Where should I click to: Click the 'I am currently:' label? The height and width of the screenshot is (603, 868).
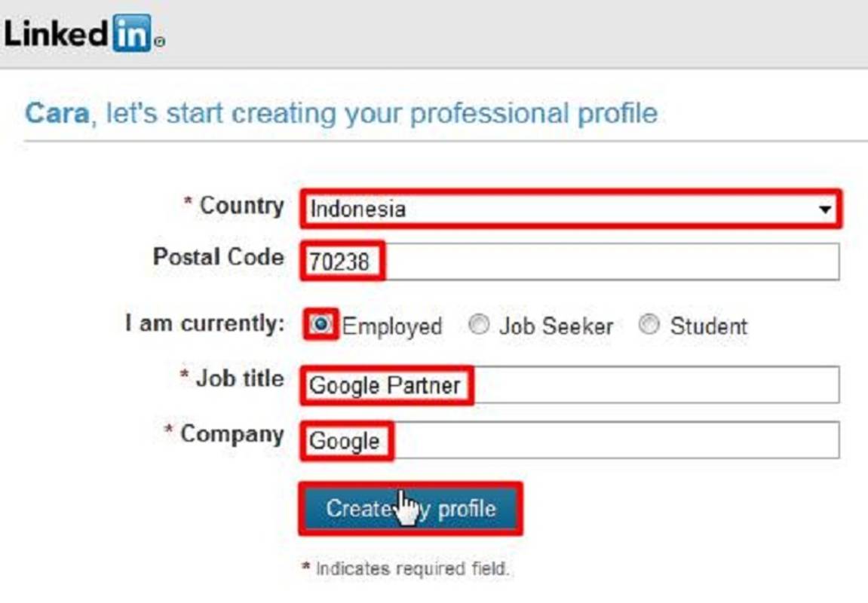[x=205, y=323]
